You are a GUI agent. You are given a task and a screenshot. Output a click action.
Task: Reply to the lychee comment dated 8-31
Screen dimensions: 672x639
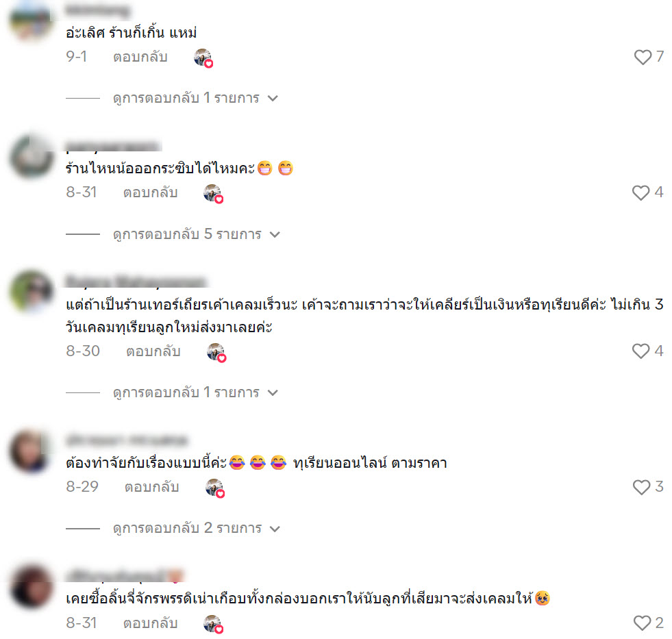(151, 623)
